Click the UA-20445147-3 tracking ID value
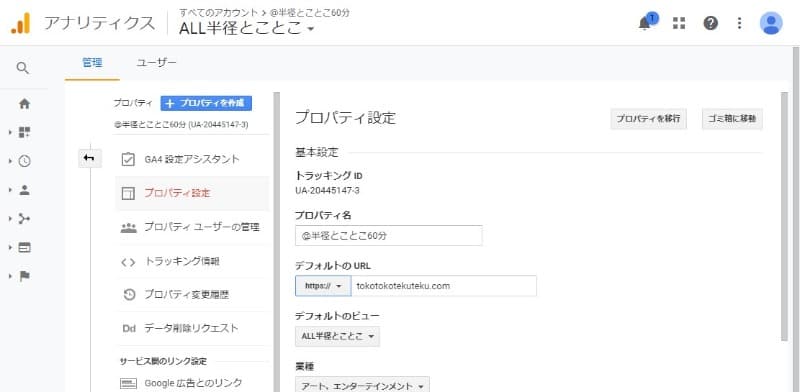The width and height of the screenshot is (800, 392). pos(327,191)
